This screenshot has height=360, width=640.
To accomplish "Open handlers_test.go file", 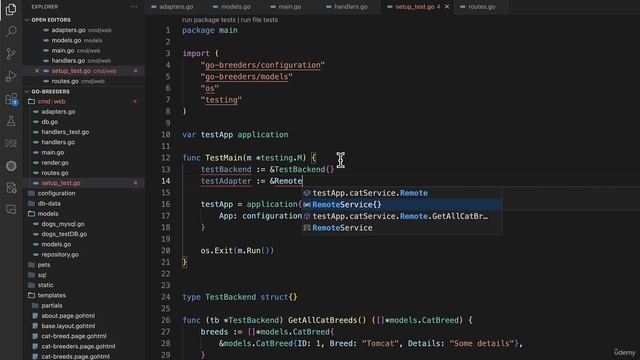I will [x=65, y=132].
